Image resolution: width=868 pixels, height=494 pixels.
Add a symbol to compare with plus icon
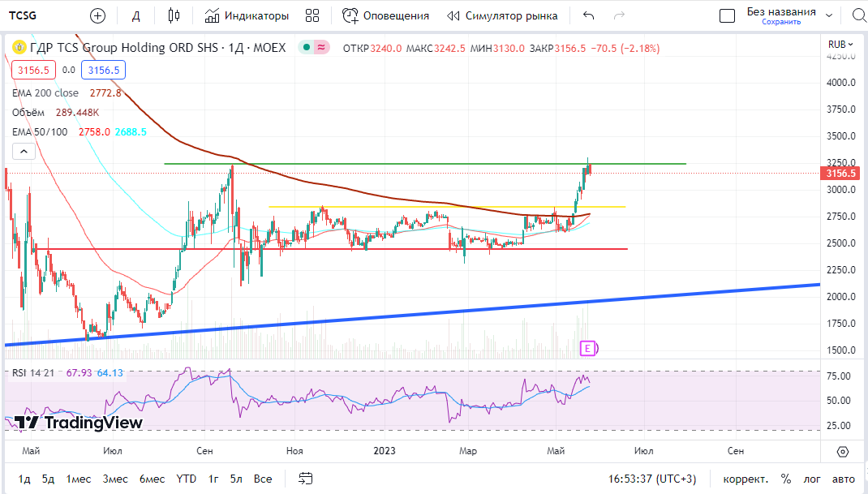(97, 16)
